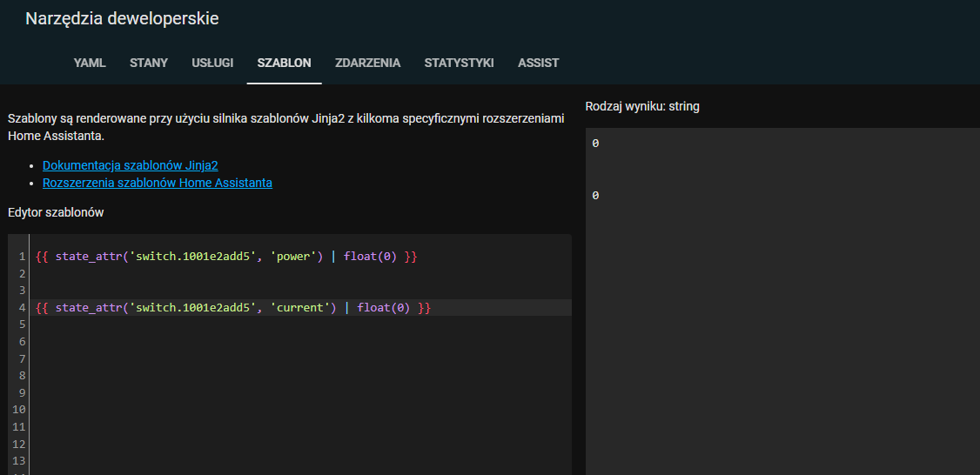Click the "Rodzaj wyniku: string" label

coord(641,106)
